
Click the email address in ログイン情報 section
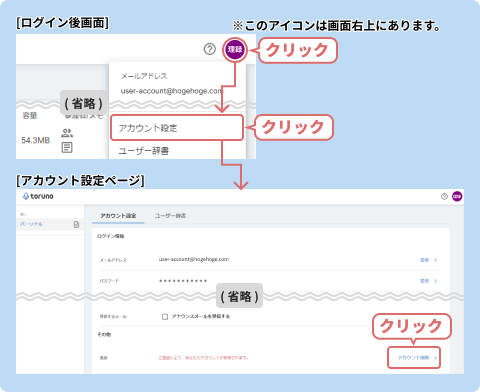pyautogui.click(x=194, y=259)
